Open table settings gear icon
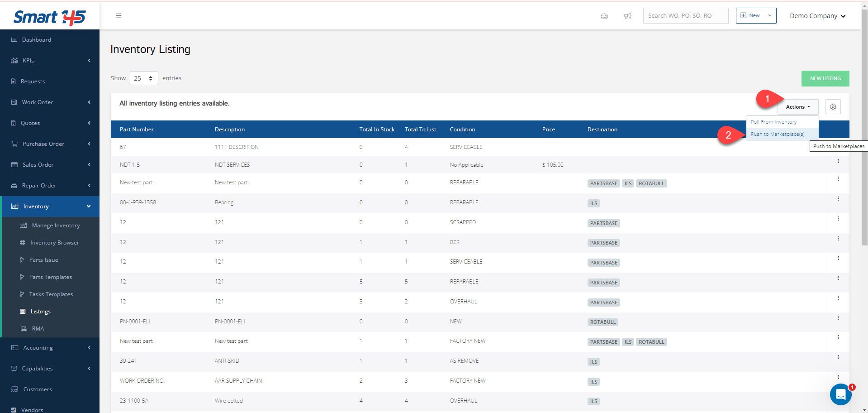Screen dimensions: 868x413 833,107
